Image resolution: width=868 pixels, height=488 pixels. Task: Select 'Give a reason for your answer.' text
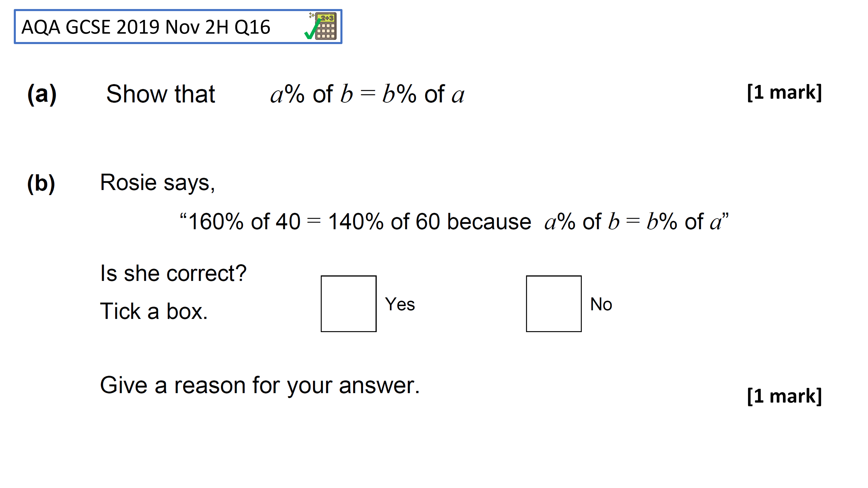click(260, 386)
